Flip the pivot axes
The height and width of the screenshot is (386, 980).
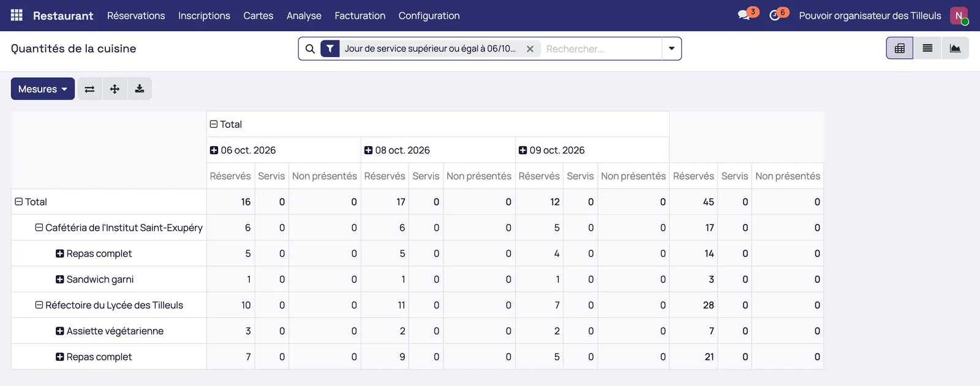(x=89, y=89)
